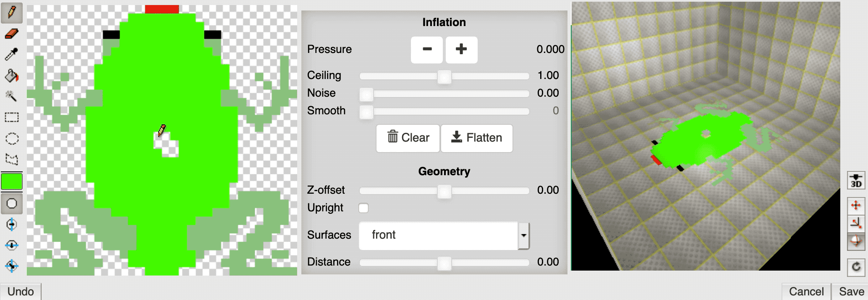Choose the rectangular selection tool
Image resolution: width=868 pixels, height=300 pixels.
(12, 117)
